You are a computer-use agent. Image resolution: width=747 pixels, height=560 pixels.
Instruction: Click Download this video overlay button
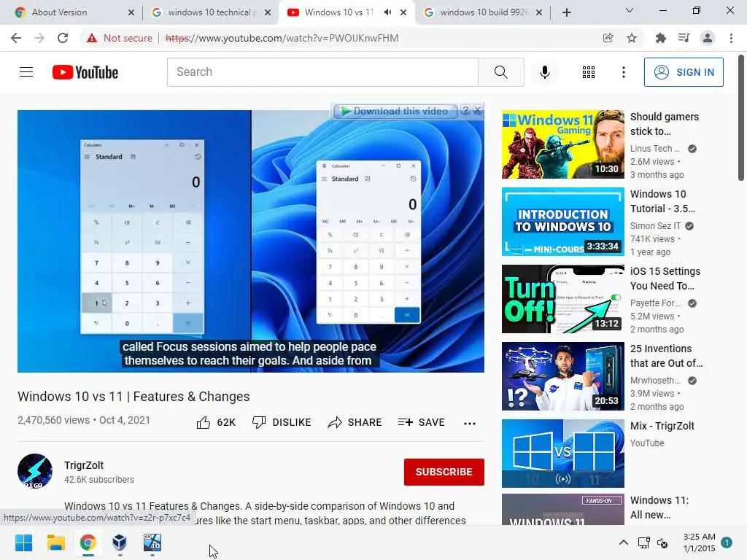tap(395, 111)
